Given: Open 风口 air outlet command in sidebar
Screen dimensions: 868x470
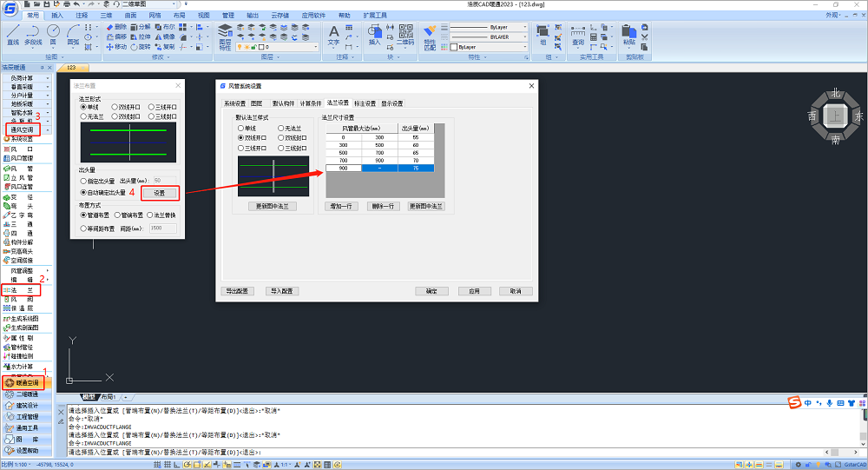Looking at the screenshot, I should 19,149.
